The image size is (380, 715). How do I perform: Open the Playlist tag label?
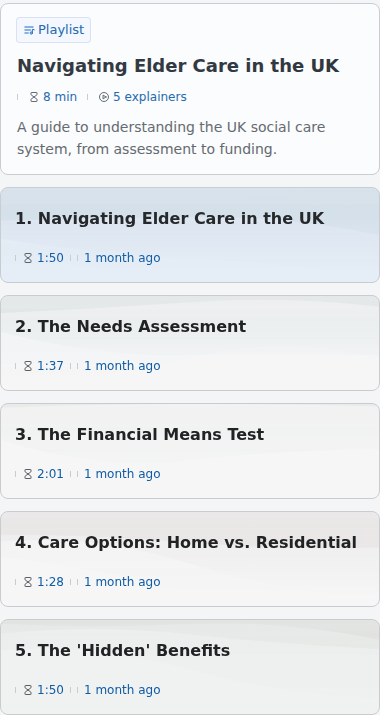click(x=53, y=30)
